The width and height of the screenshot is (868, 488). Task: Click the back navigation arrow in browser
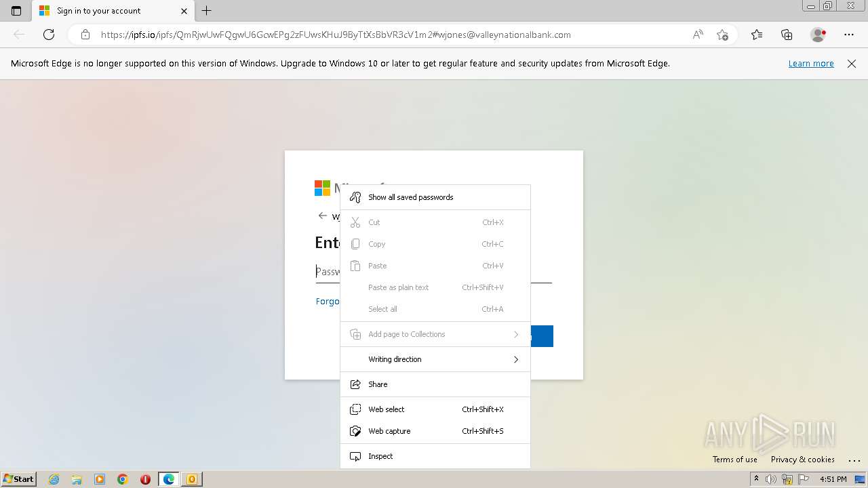(x=19, y=35)
